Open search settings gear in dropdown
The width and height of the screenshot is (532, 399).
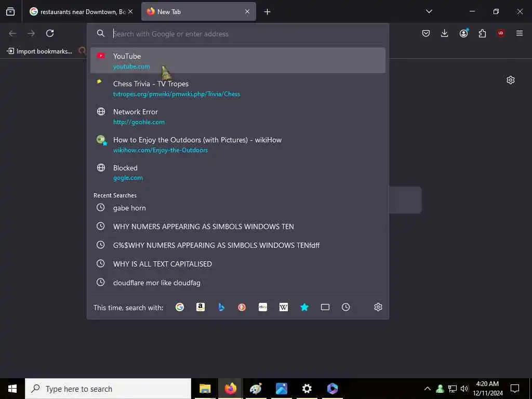click(378, 307)
